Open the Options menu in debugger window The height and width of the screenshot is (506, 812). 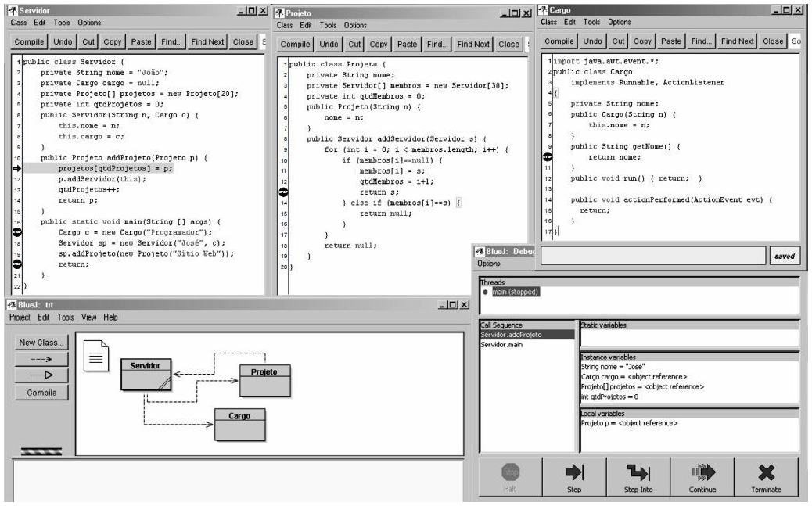point(489,264)
